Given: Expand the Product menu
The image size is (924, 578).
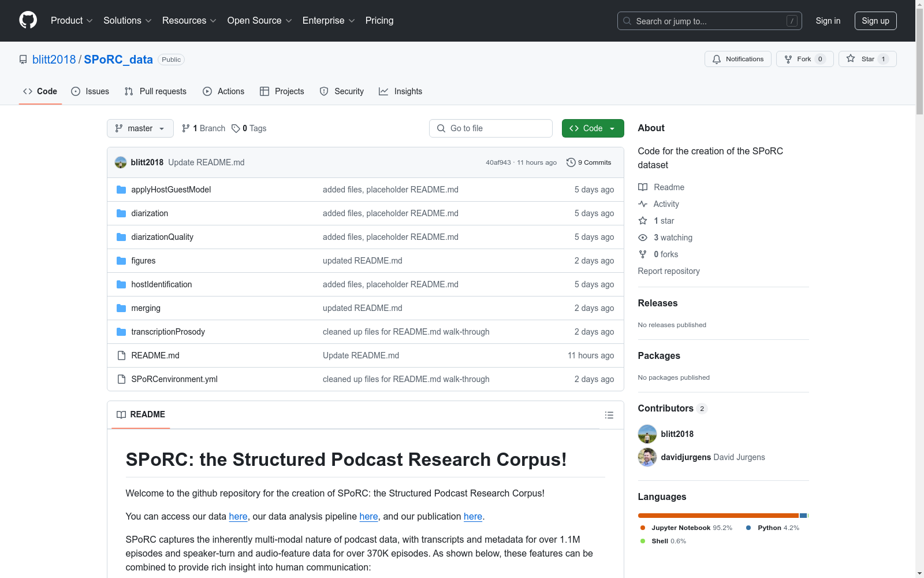Looking at the screenshot, I should [x=72, y=20].
